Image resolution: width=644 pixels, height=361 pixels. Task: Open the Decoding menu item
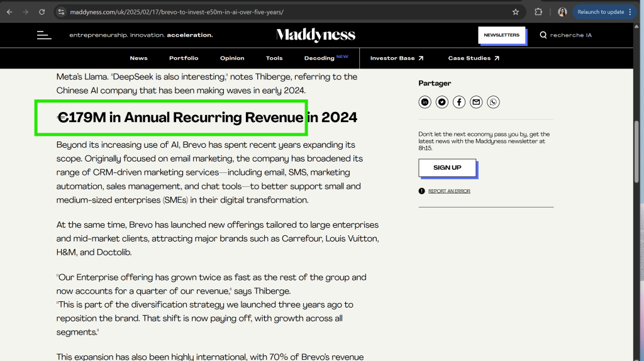coord(319,58)
